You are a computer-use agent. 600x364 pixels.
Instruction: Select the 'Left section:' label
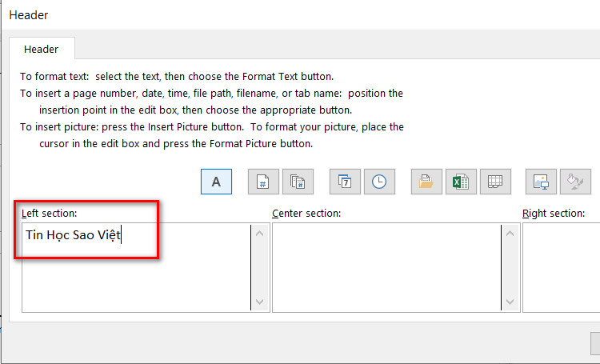tap(49, 213)
